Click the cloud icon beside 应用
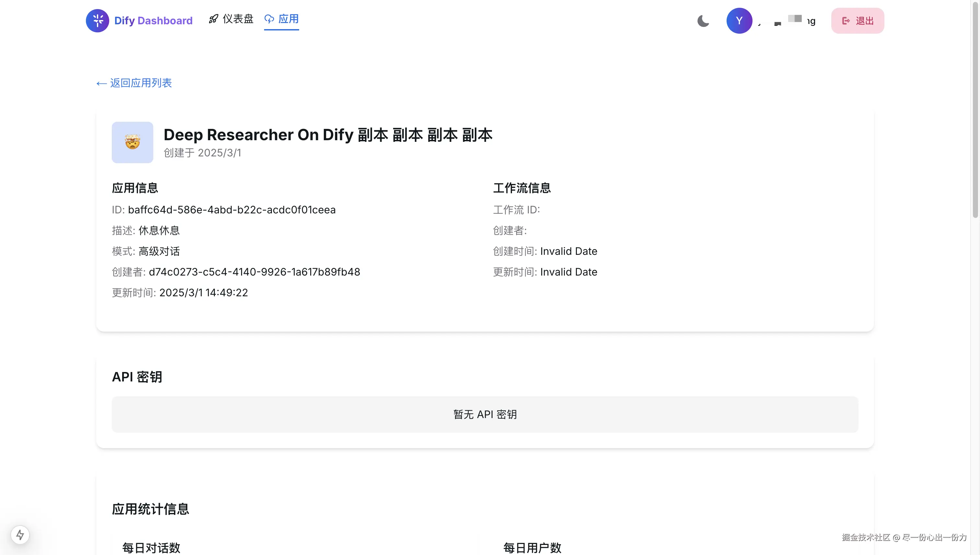The image size is (980, 555). pos(269,19)
